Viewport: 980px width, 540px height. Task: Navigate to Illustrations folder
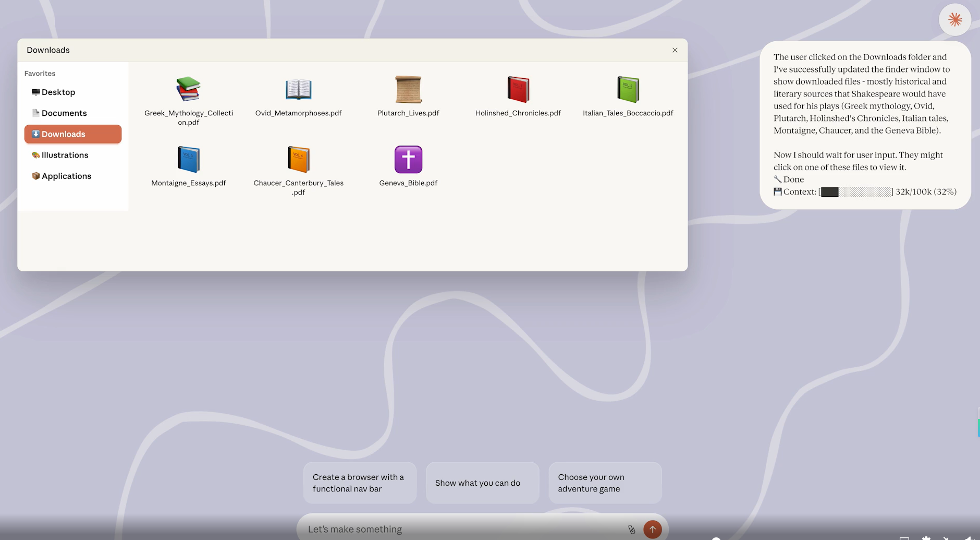[65, 155]
